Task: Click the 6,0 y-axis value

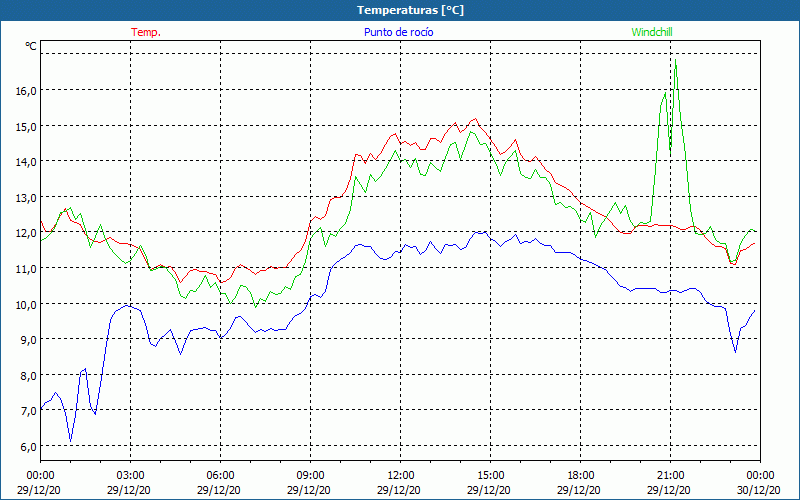Action: point(28,447)
